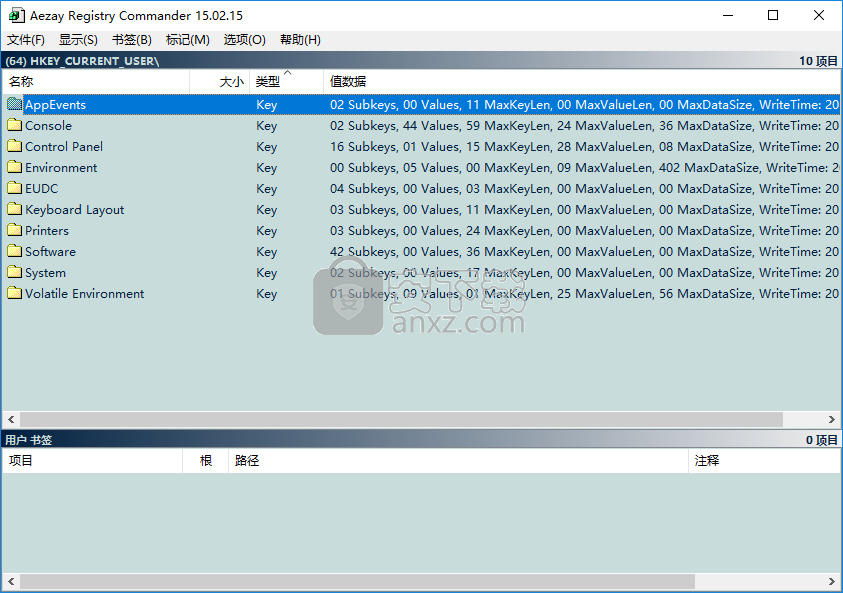Click the 10 项目 item count label
843x593 pixels.
click(818, 61)
